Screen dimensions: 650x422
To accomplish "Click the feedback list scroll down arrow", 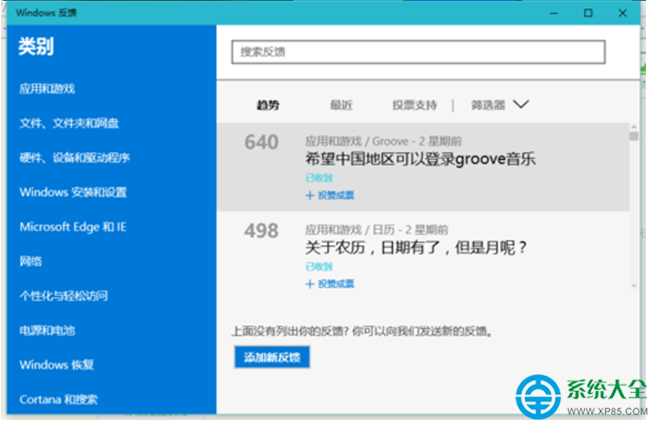I will 634,286.
